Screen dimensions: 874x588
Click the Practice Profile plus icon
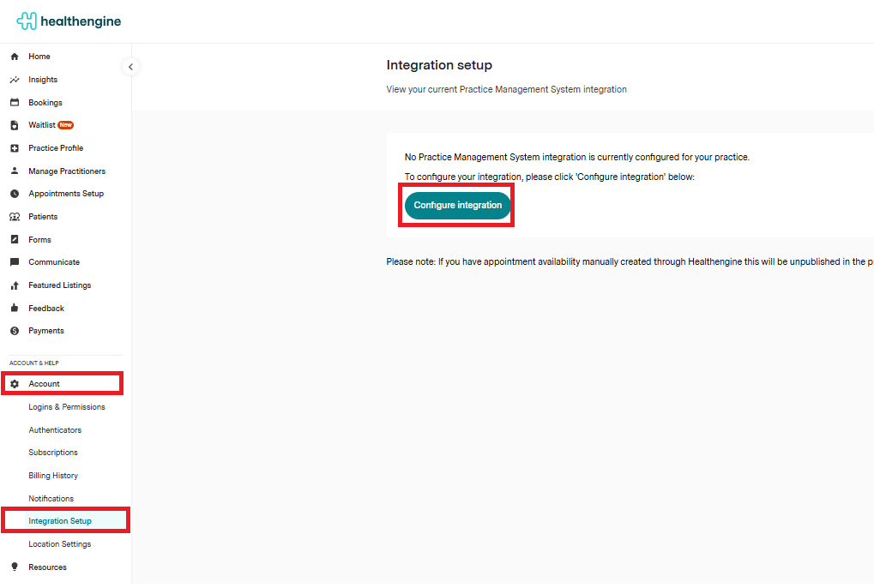point(15,148)
